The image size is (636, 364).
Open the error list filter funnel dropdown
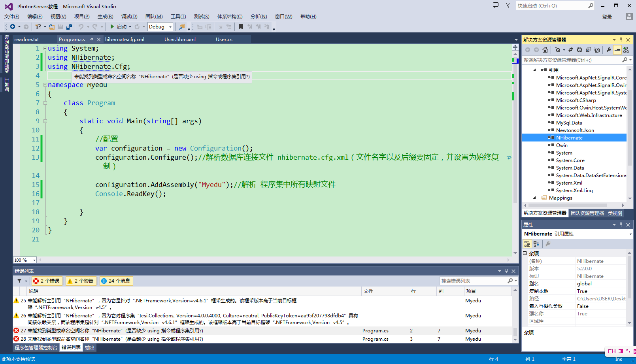22,281
